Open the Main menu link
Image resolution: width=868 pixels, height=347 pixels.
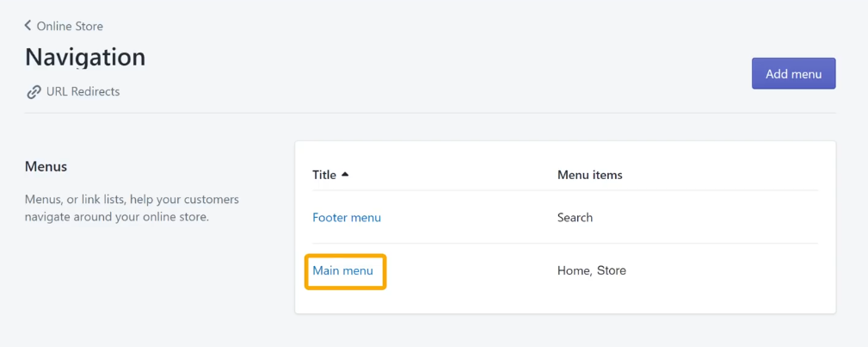pyautogui.click(x=342, y=271)
